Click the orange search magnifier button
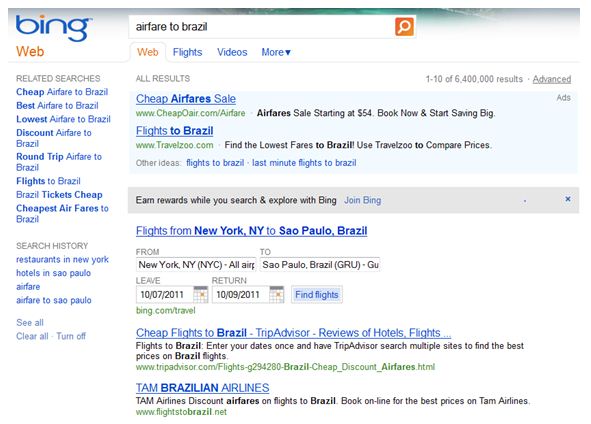 pyautogui.click(x=404, y=26)
